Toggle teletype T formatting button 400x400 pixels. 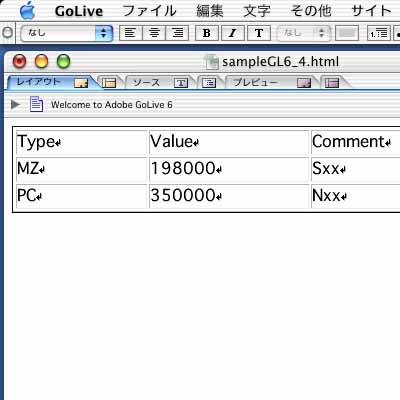pyautogui.click(x=259, y=33)
